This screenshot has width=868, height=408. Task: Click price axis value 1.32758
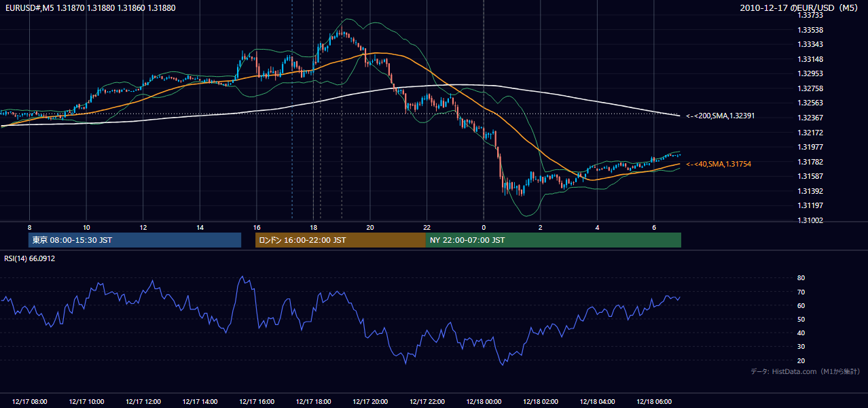[810, 88]
